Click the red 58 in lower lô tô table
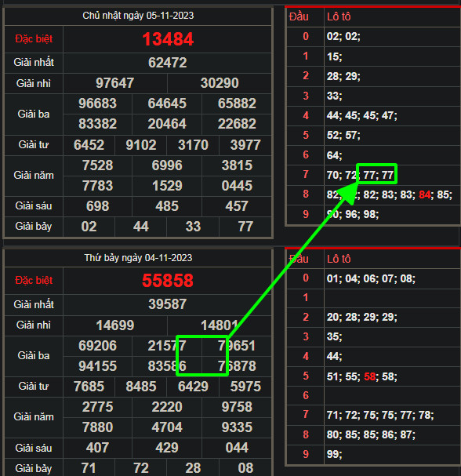 (x=369, y=376)
